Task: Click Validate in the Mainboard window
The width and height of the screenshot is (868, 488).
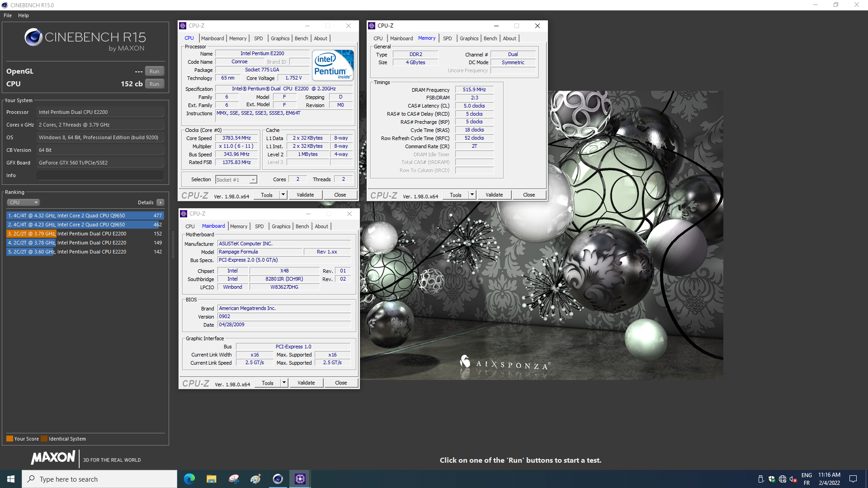Action: 306,383
